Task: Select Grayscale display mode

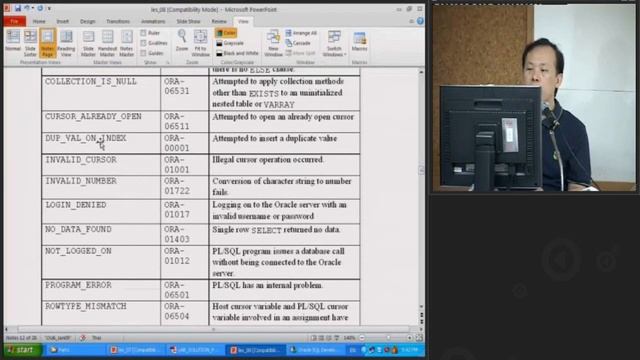Action: click(x=230, y=43)
